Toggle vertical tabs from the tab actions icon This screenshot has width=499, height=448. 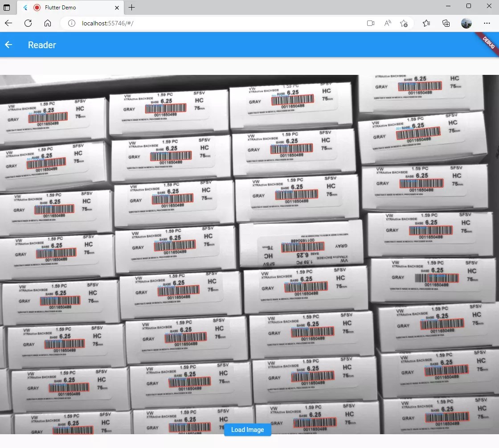click(x=7, y=8)
